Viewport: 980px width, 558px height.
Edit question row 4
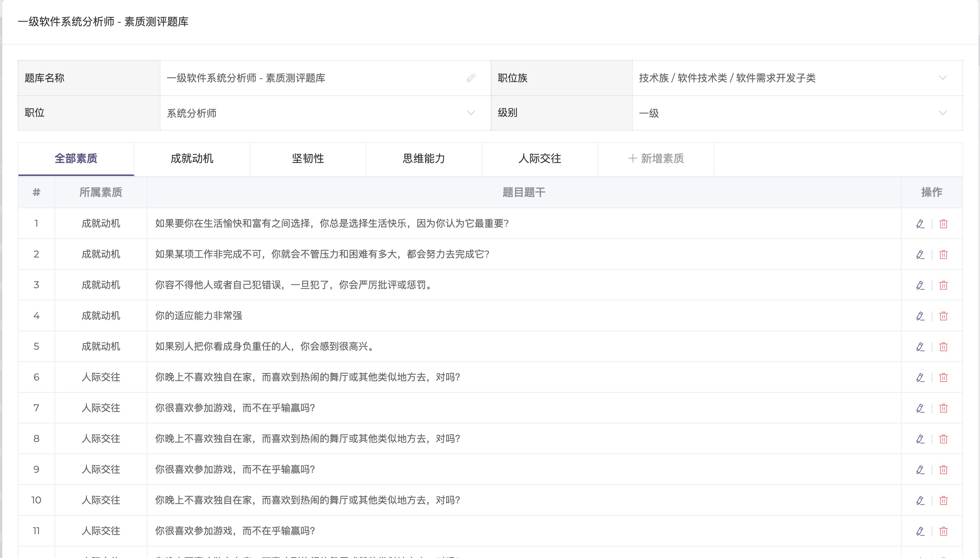(920, 316)
